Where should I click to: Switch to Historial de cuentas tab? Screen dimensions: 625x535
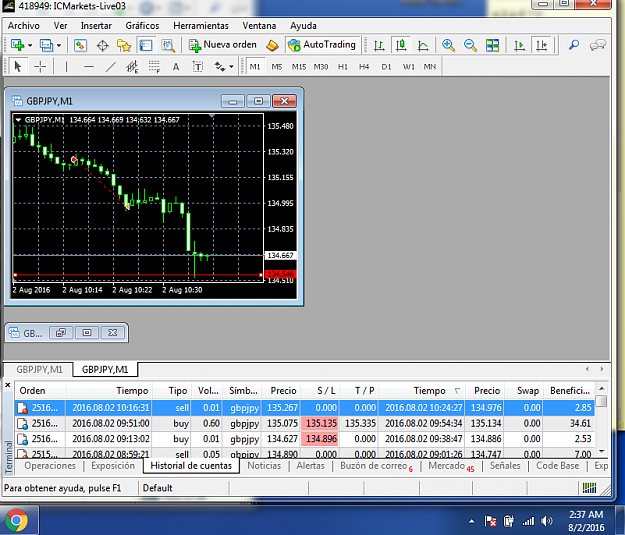tap(191, 466)
